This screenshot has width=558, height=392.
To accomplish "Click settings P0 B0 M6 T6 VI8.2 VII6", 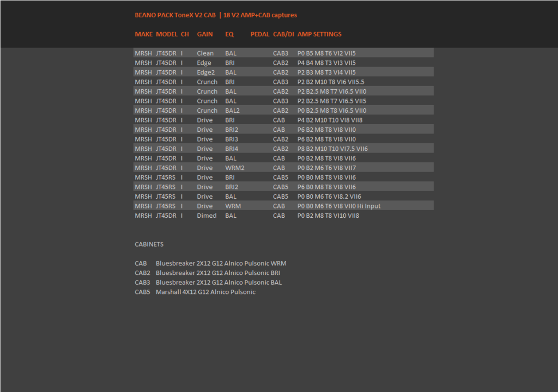I will 329,197.
